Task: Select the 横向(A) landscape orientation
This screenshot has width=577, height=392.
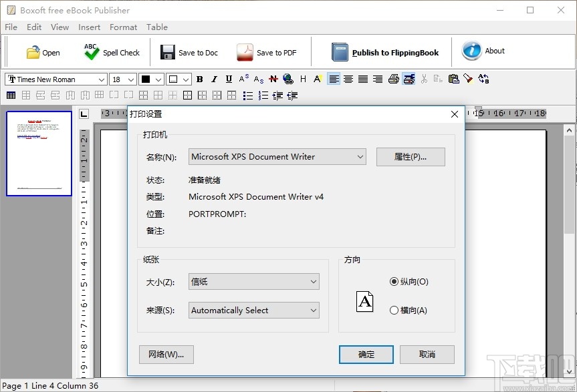Action: coord(394,310)
